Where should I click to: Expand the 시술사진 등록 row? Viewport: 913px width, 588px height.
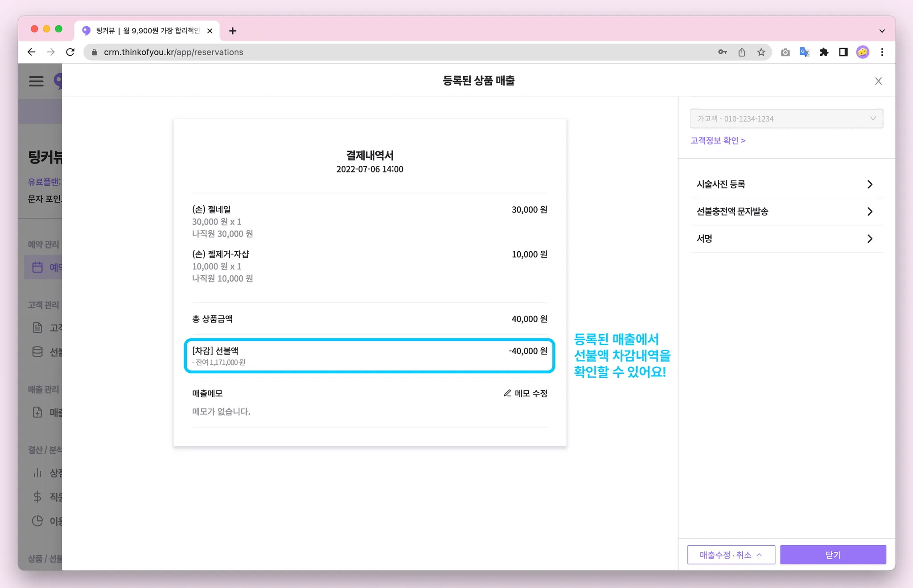point(786,184)
